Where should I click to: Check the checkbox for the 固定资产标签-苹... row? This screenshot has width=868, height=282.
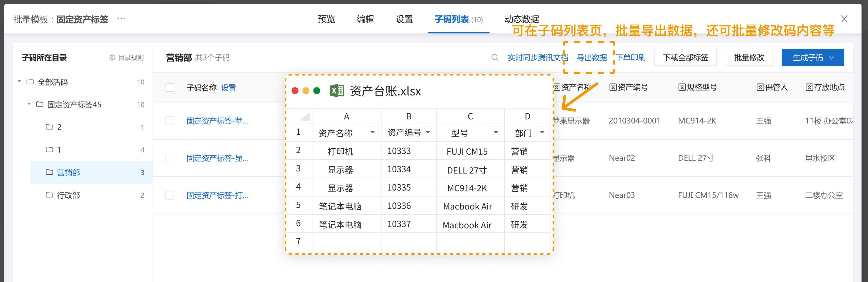[170, 121]
